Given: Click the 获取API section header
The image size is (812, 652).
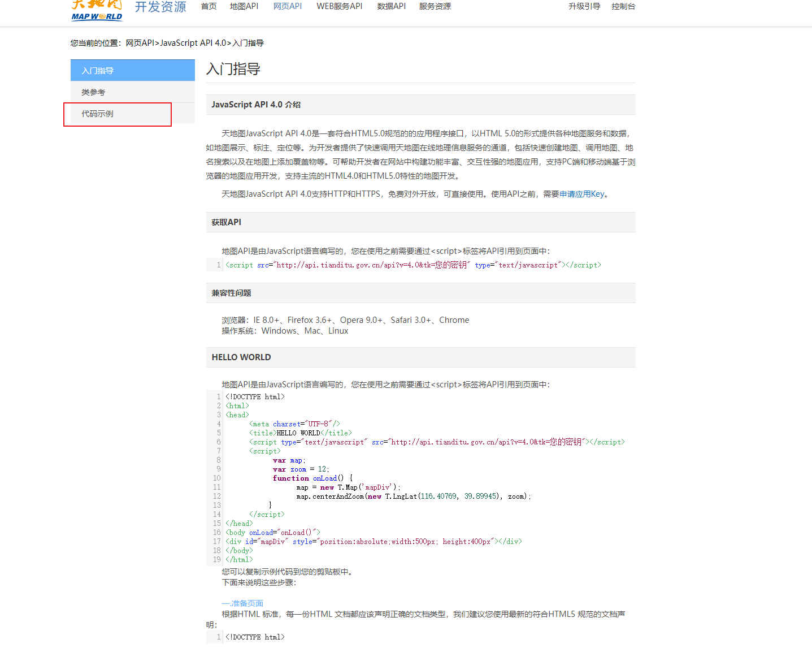Looking at the screenshot, I should pos(421,222).
